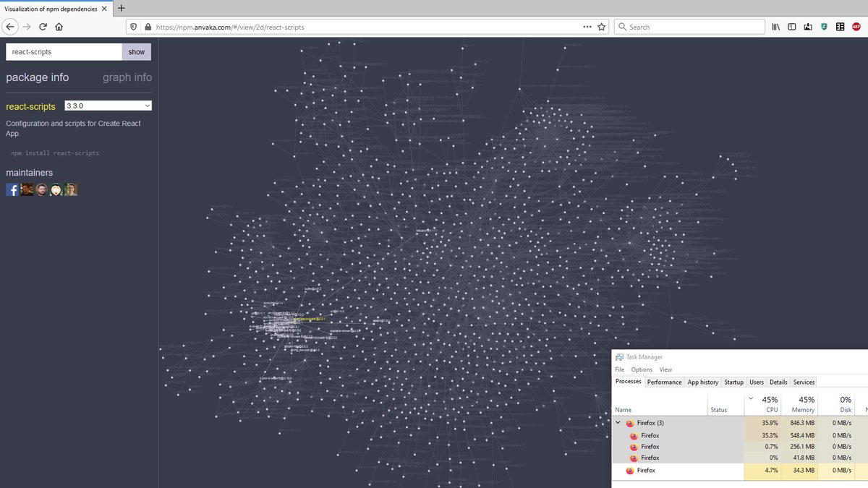Switch to Performance tab in Task Manager
The width and height of the screenshot is (868, 488).
(x=664, y=382)
